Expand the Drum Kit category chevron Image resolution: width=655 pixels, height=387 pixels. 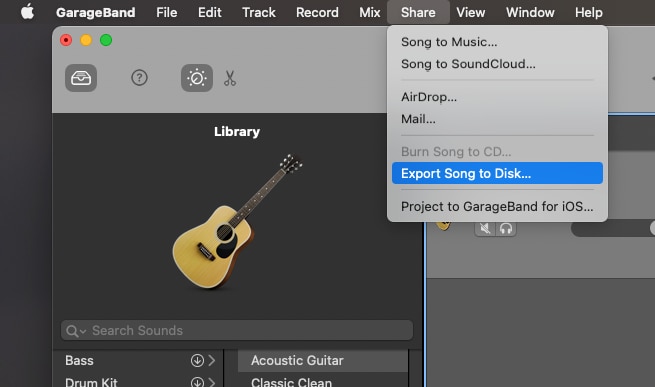click(x=212, y=382)
